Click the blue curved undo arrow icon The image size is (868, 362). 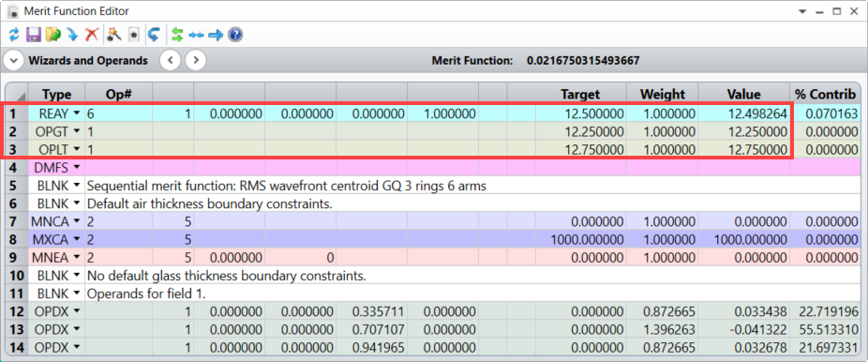[154, 36]
